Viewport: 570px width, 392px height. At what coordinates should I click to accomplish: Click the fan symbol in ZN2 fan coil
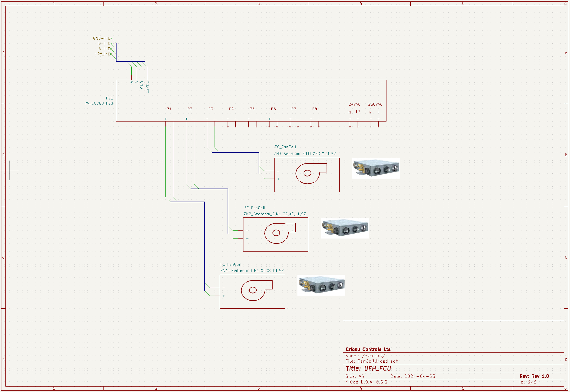pos(280,233)
